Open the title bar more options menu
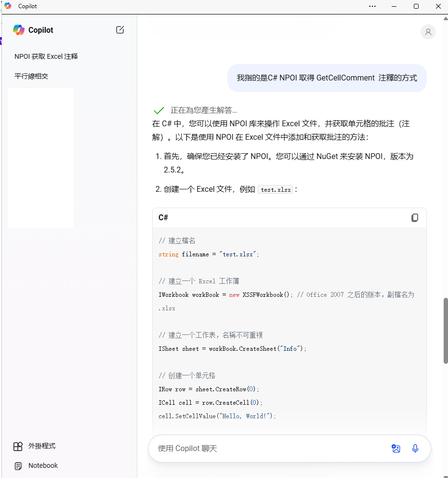448x478 pixels. (372, 6)
